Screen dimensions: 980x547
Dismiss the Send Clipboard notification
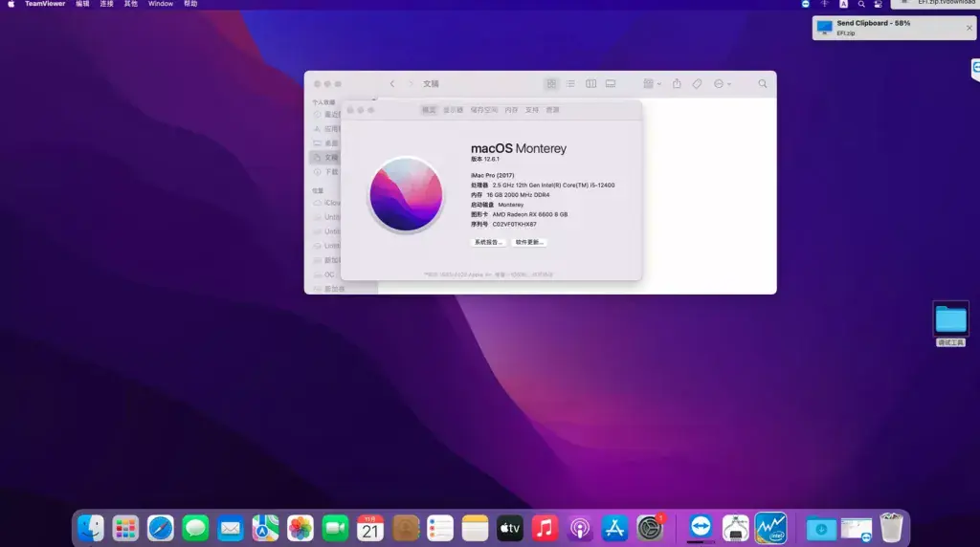(x=969, y=28)
